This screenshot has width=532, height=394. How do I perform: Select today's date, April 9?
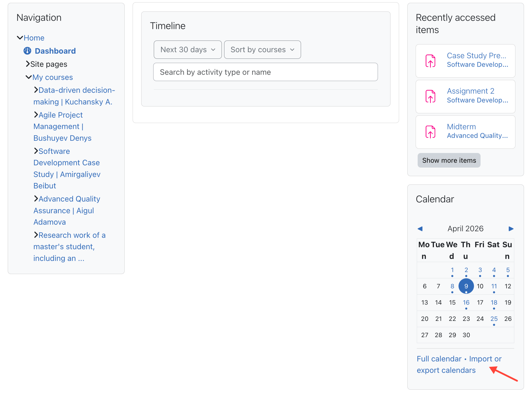pyautogui.click(x=466, y=286)
